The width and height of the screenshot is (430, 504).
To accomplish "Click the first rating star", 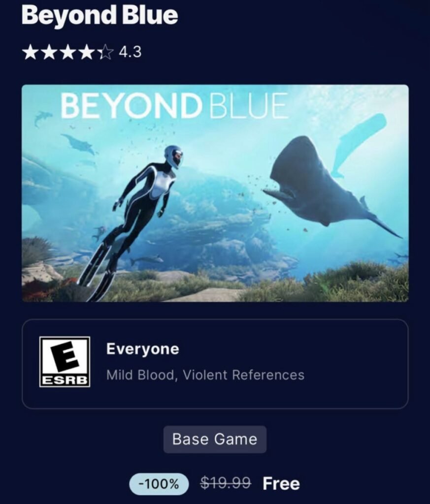I will [30, 52].
